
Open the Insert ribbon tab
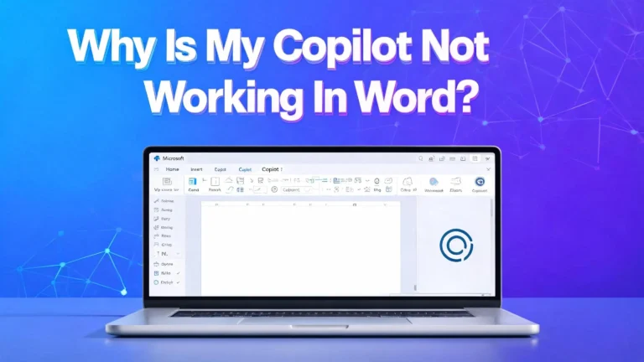coord(196,169)
